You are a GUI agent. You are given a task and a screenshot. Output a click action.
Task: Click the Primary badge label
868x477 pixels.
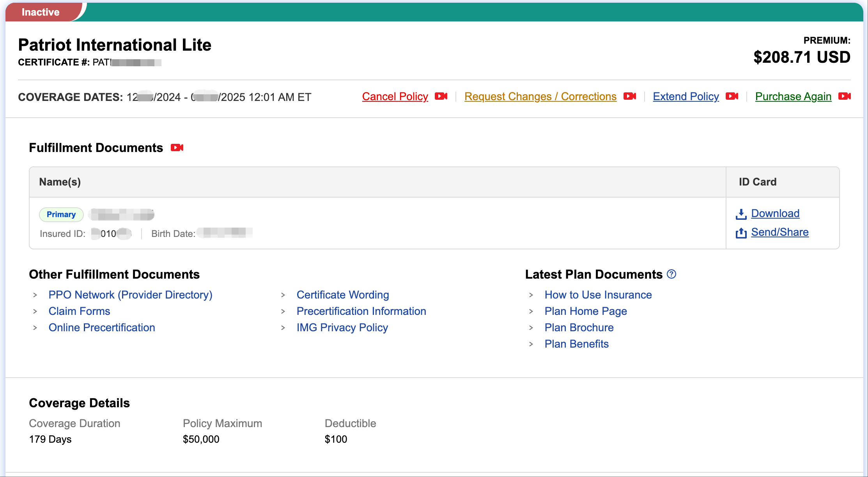click(61, 214)
